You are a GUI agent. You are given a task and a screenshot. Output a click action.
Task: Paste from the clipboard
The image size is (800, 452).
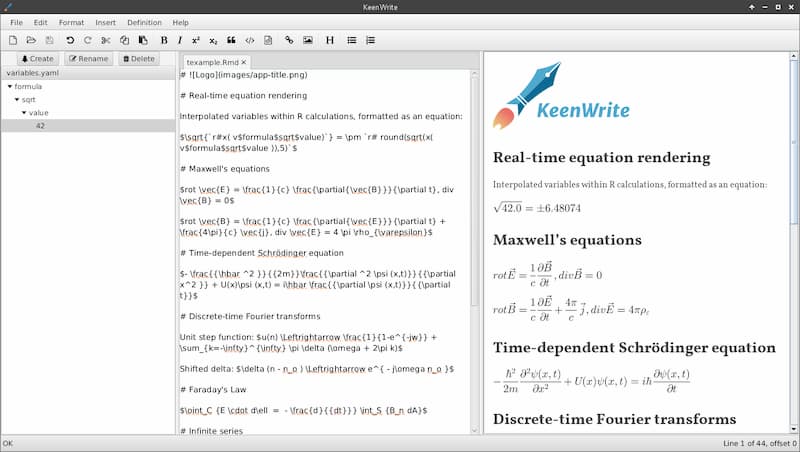tap(143, 40)
